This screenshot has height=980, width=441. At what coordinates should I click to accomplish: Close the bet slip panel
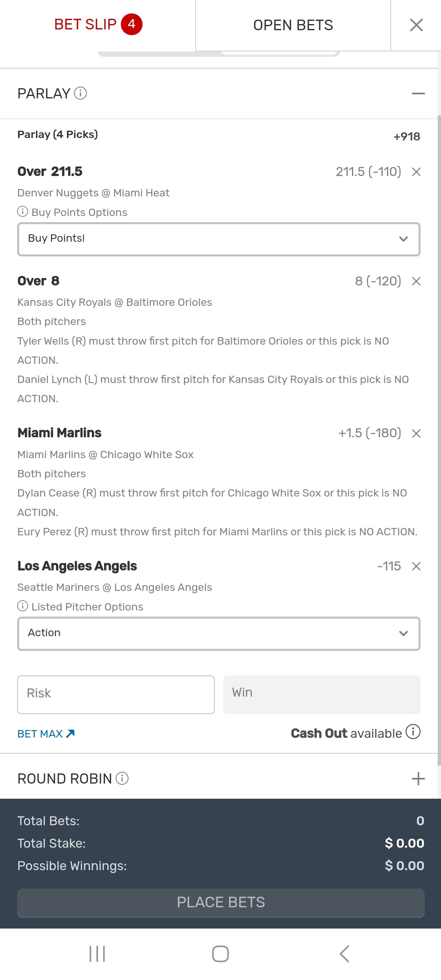click(x=416, y=25)
